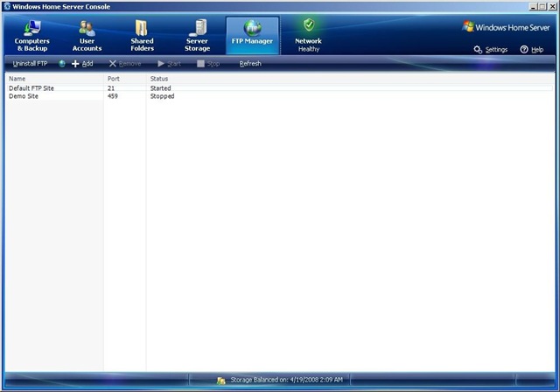Go to the Server Storage tab

(x=197, y=36)
